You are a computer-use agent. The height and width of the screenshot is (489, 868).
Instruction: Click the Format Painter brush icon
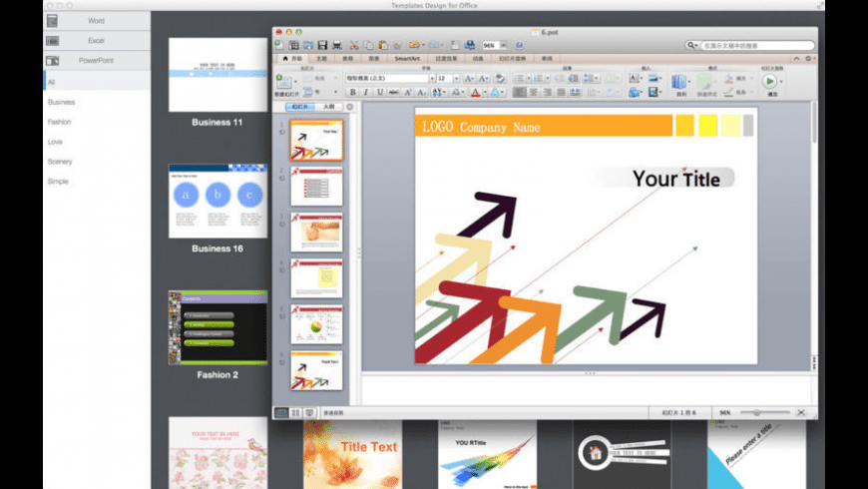click(396, 46)
